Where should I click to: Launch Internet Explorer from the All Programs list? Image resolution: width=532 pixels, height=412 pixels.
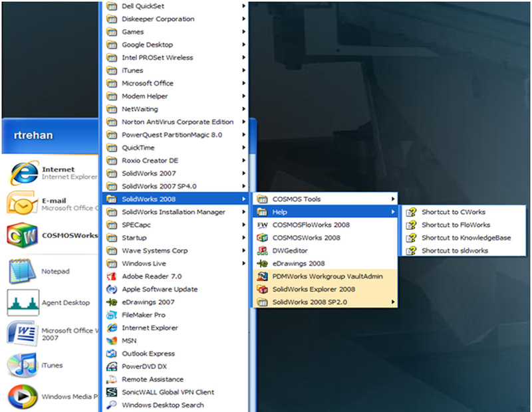click(x=176, y=328)
